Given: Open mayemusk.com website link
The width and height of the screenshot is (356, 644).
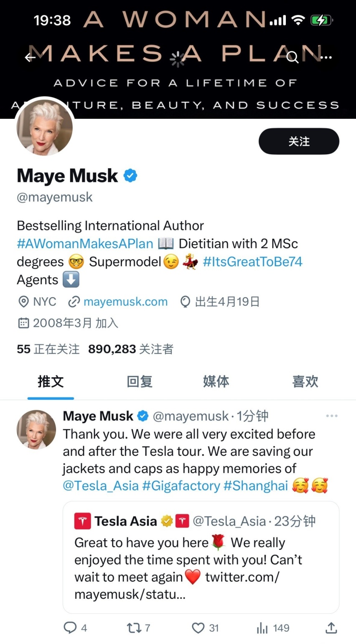Looking at the screenshot, I should click(x=125, y=302).
